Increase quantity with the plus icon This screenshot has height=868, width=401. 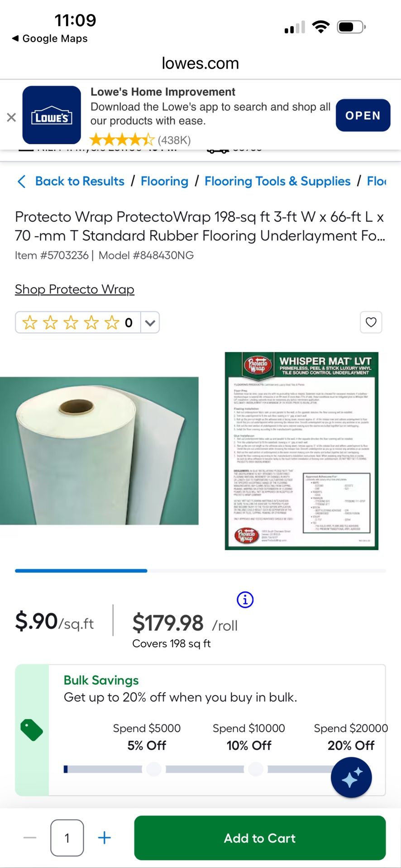coord(105,838)
